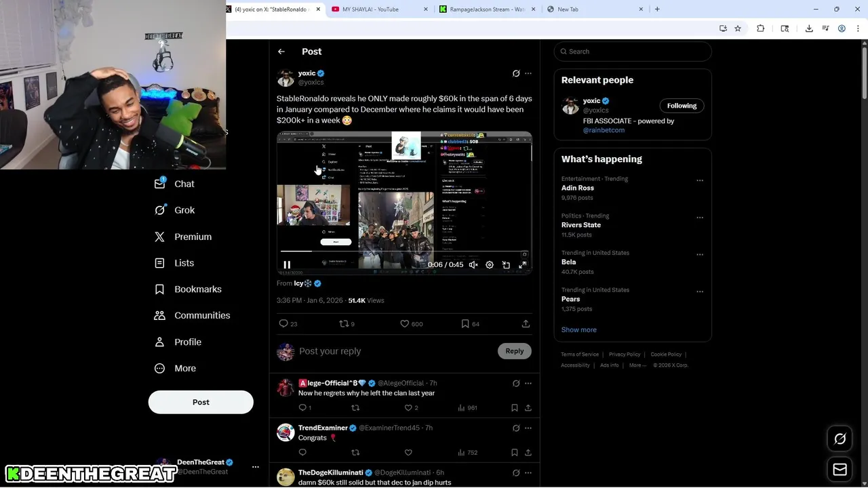Open a new browser tab
Screen dimensions: 868x488
(657, 9)
